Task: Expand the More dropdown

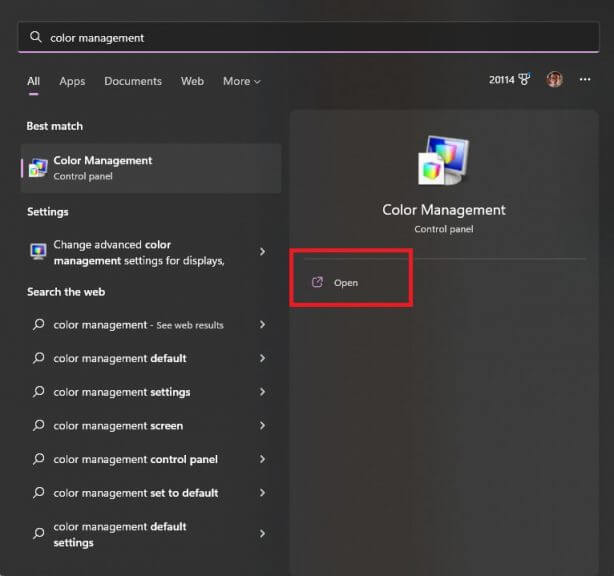Action: click(242, 81)
